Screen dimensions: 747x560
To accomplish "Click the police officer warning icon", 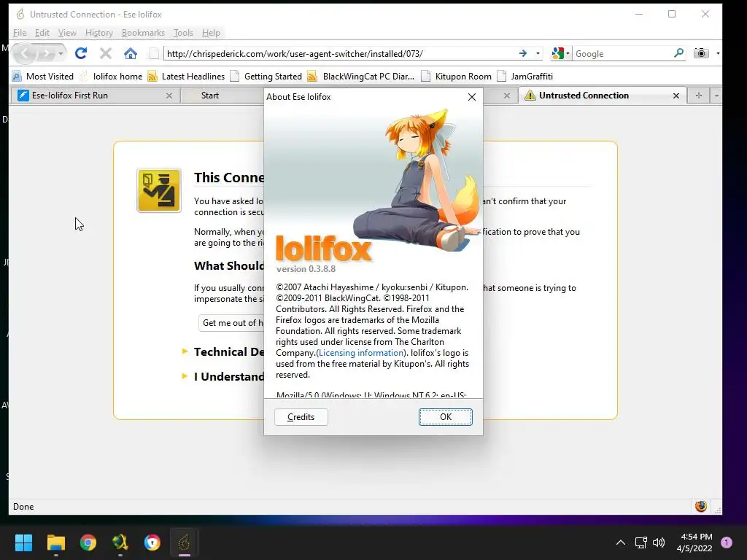I will [x=158, y=190].
